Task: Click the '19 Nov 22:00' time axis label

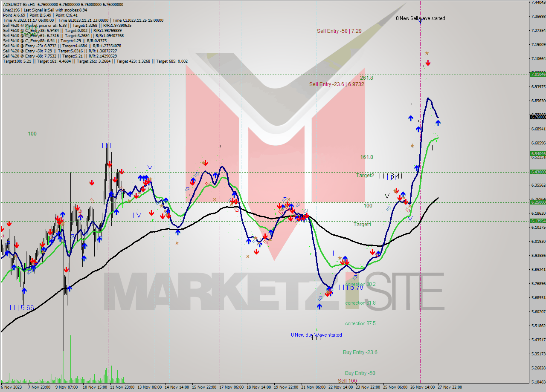Action: 286,387
